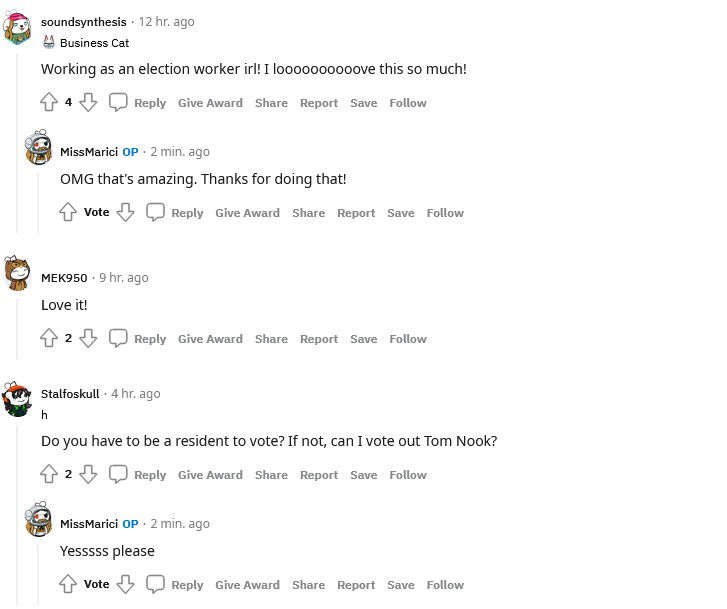Report Stalfoskull's comment
This screenshot has width=727, height=609.
click(x=319, y=475)
